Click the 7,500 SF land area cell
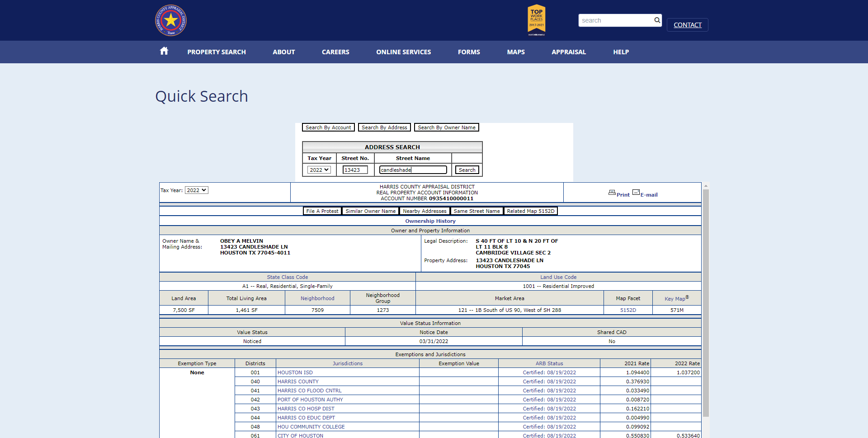This screenshot has width=868, height=438. point(184,310)
